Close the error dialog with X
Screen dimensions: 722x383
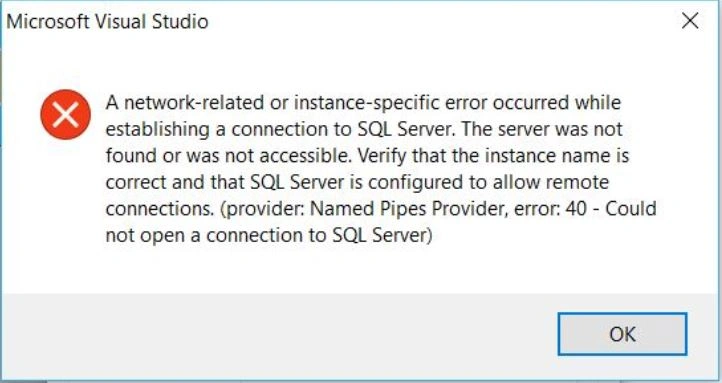[x=690, y=21]
